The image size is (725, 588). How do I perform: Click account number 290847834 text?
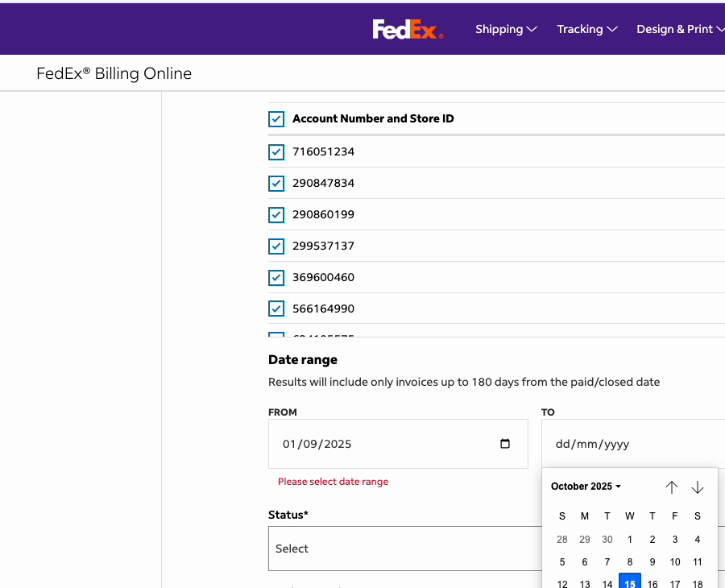point(323,183)
